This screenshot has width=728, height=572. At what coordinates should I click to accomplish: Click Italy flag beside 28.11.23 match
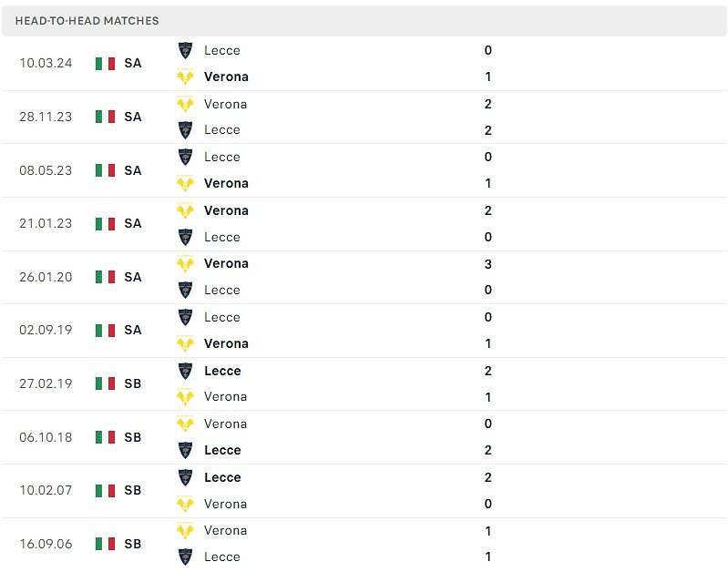(105, 117)
